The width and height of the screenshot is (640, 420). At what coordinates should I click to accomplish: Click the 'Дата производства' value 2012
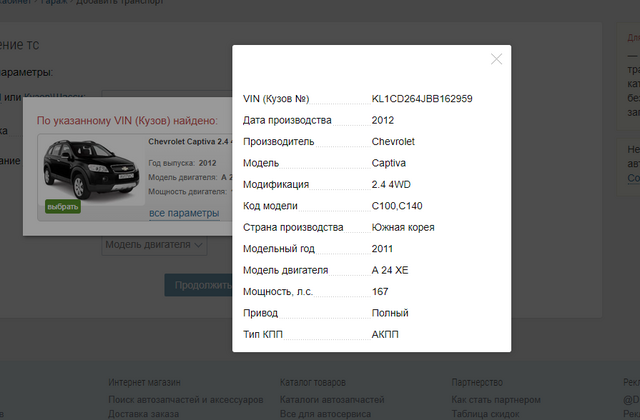[382, 120]
